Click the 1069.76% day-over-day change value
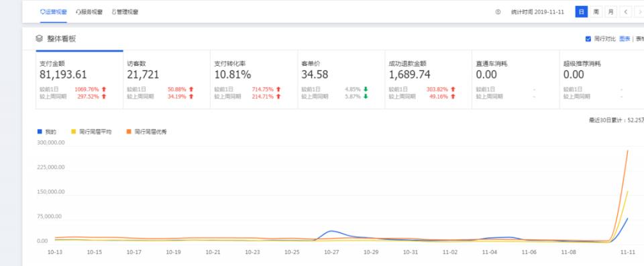Image resolution: width=644 pixels, height=266 pixels. pos(87,89)
